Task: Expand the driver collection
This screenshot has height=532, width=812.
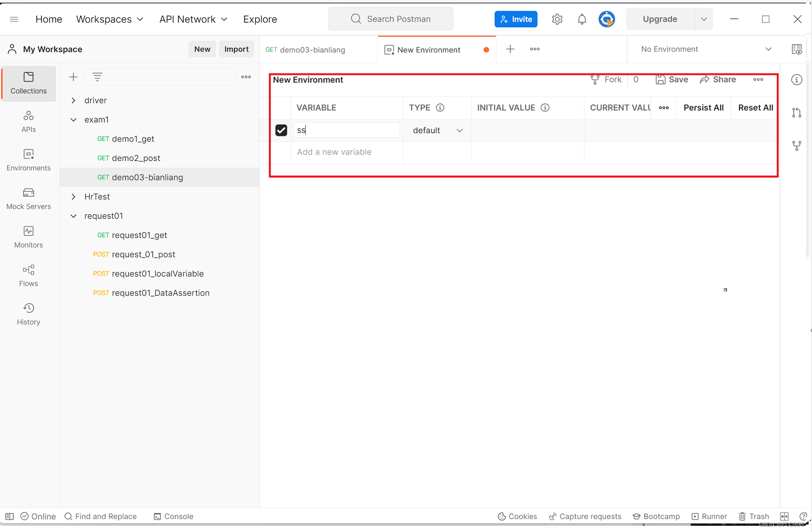Action: pos(73,100)
